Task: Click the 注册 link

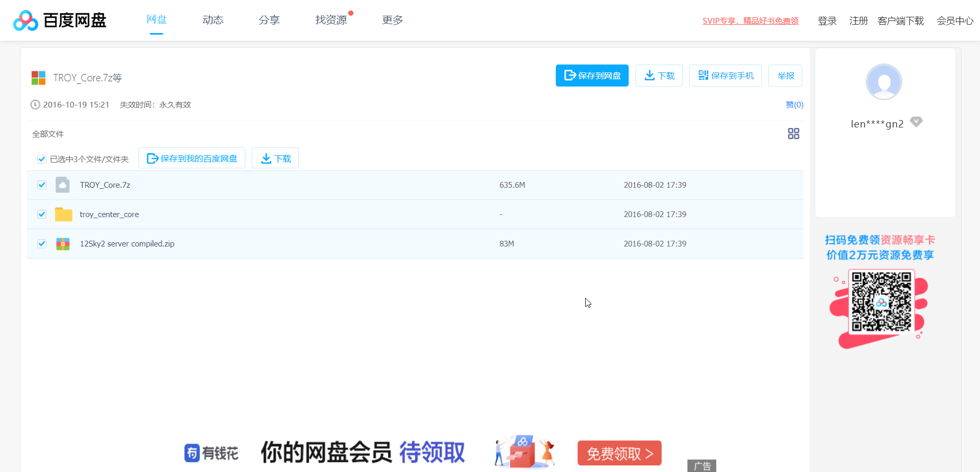Action: click(x=859, y=21)
